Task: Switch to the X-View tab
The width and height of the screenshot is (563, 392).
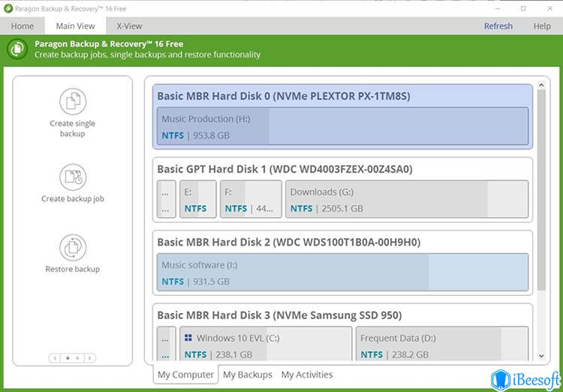Action: click(129, 26)
